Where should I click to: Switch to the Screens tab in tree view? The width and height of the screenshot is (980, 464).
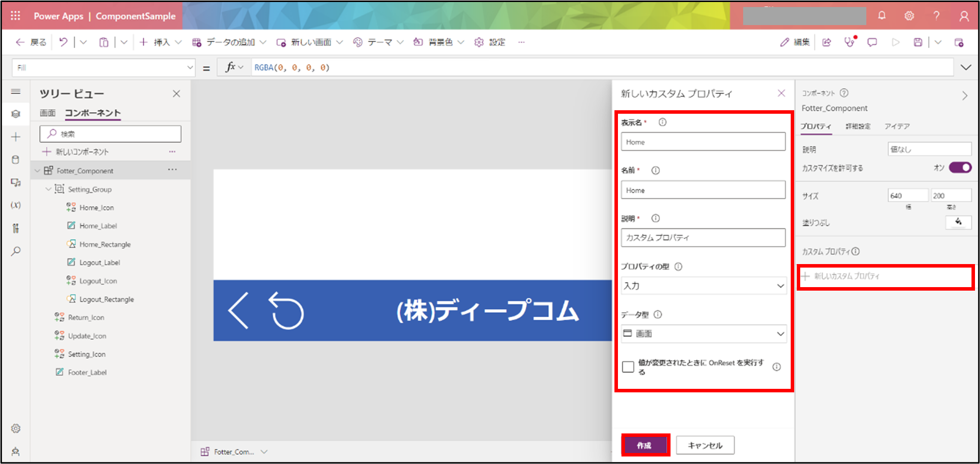click(x=48, y=113)
